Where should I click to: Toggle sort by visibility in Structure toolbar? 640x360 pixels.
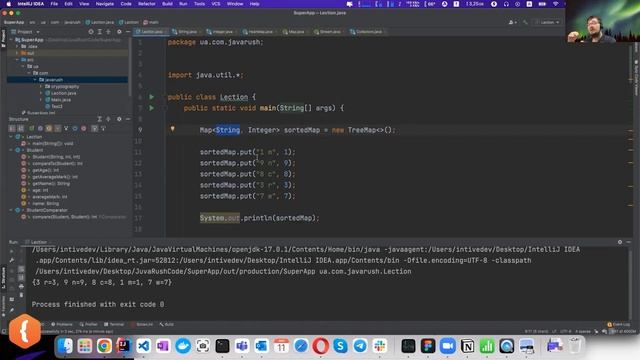pyautogui.click(x=12, y=128)
